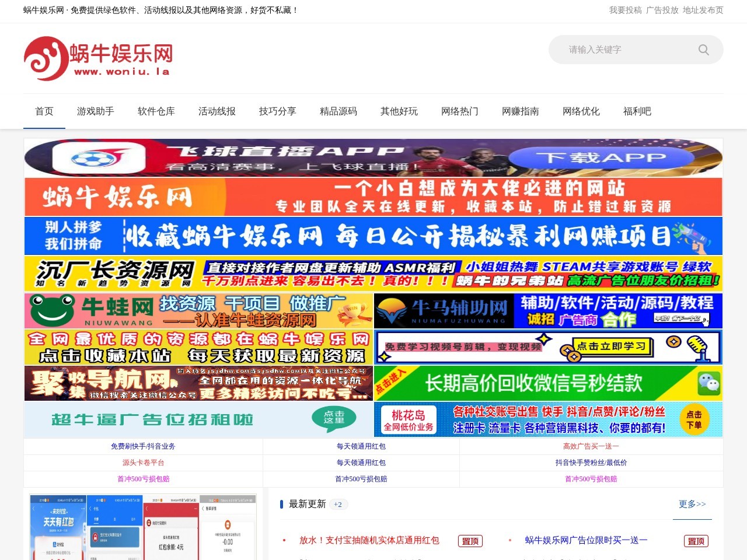
Task: Click the 最新更新 section heading
Action: pyautogui.click(x=307, y=504)
